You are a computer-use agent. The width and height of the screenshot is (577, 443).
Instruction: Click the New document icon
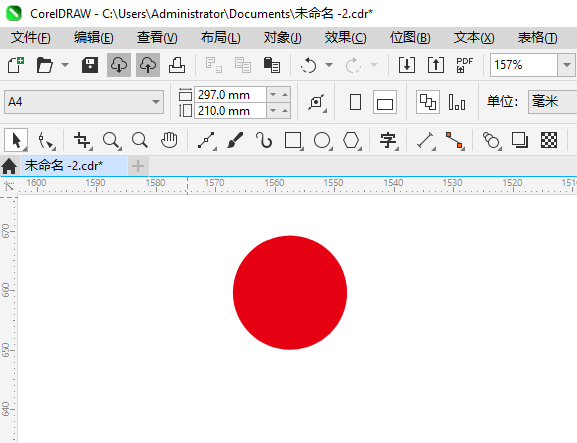pos(16,65)
